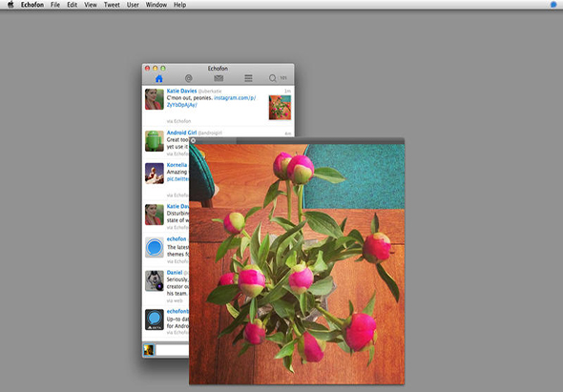Open the Lists tab icon
The height and width of the screenshot is (392, 563).
click(x=248, y=78)
